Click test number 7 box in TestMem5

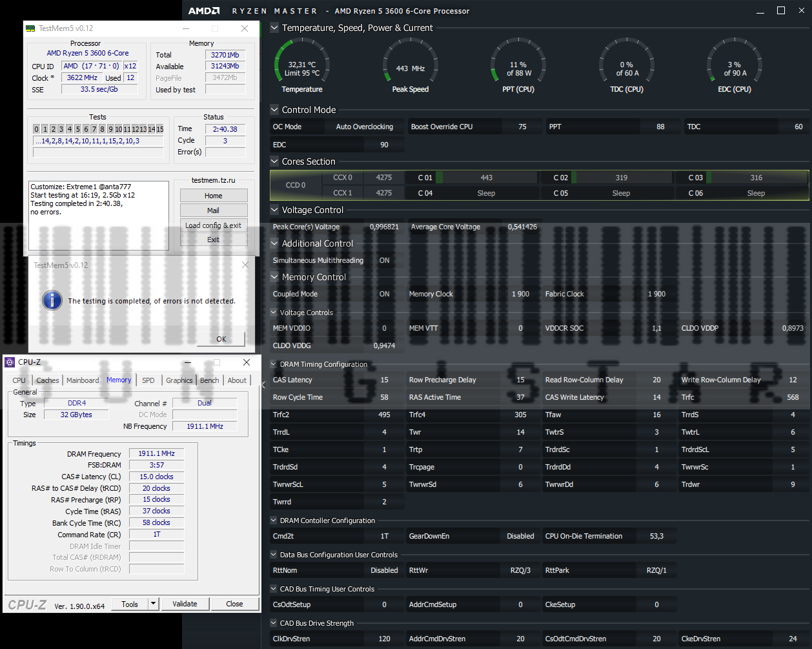pyautogui.click(x=94, y=129)
